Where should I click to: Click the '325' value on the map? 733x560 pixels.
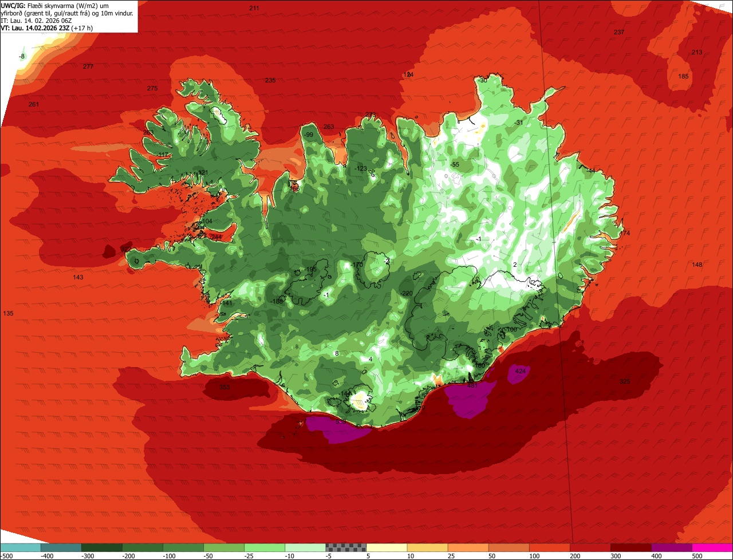pos(625,381)
